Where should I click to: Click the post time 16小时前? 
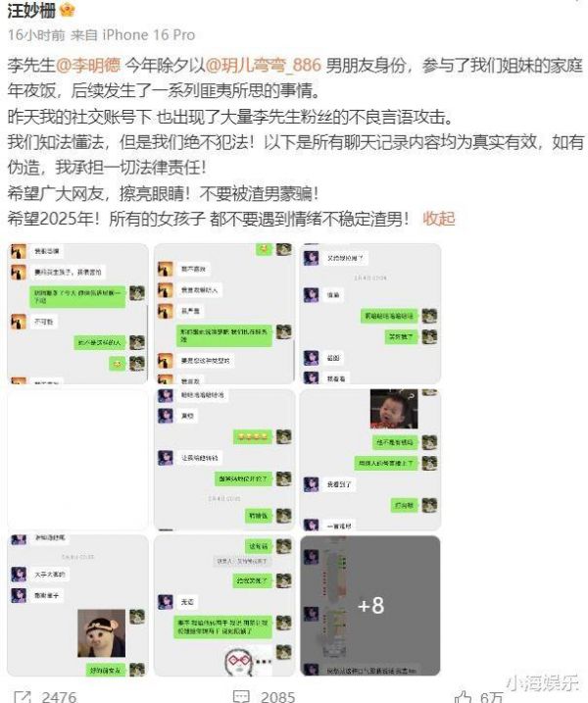click(x=36, y=35)
